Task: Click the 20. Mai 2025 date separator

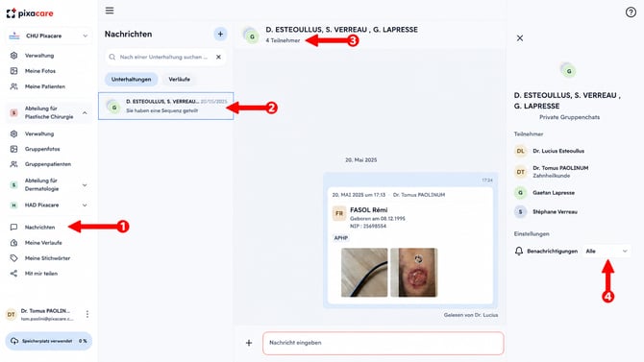Action: click(360, 159)
